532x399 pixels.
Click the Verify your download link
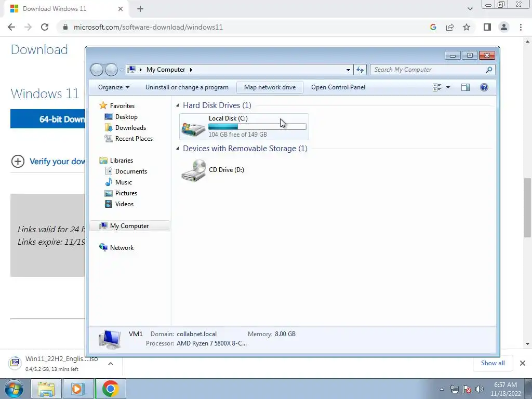(57, 162)
